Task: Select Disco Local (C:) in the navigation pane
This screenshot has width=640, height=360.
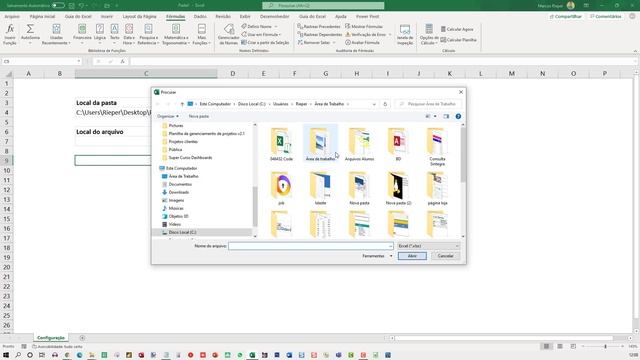Action: pyautogui.click(x=182, y=232)
